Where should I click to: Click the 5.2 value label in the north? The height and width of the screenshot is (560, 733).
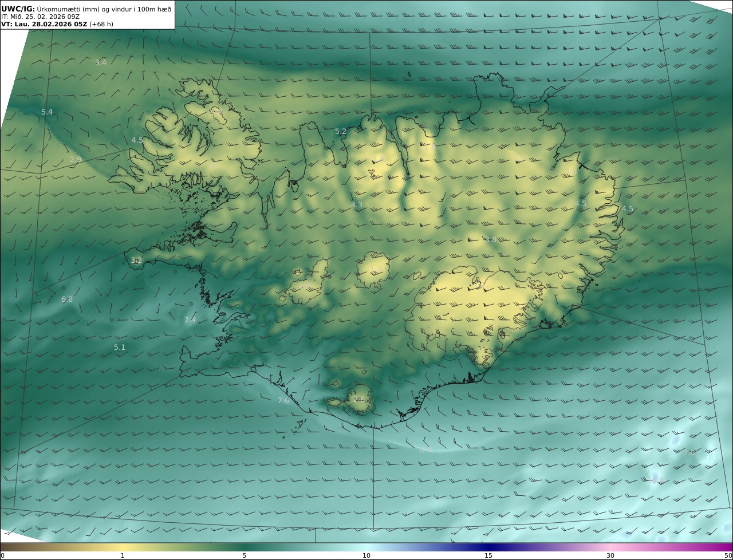coord(341,132)
